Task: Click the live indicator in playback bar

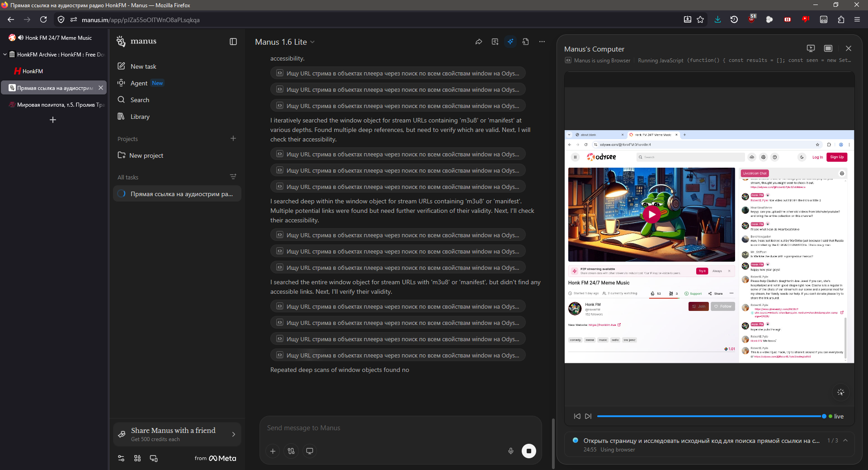Action: click(x=836, y=416)
